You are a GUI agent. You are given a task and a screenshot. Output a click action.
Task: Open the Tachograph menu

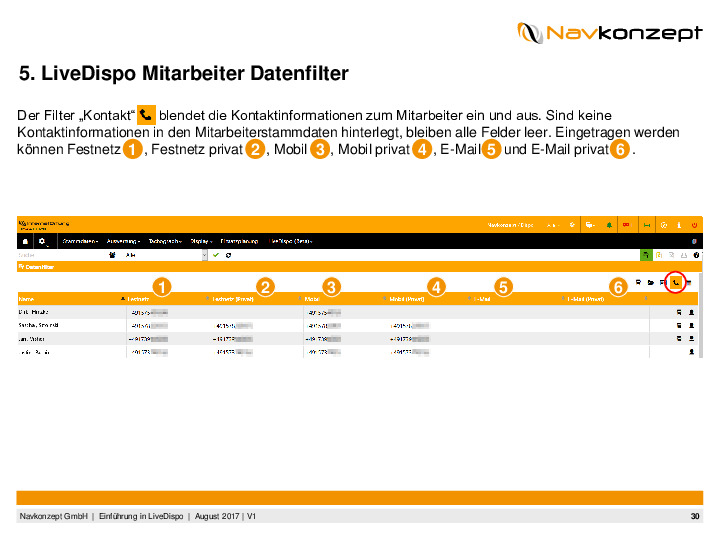point(165,241)
